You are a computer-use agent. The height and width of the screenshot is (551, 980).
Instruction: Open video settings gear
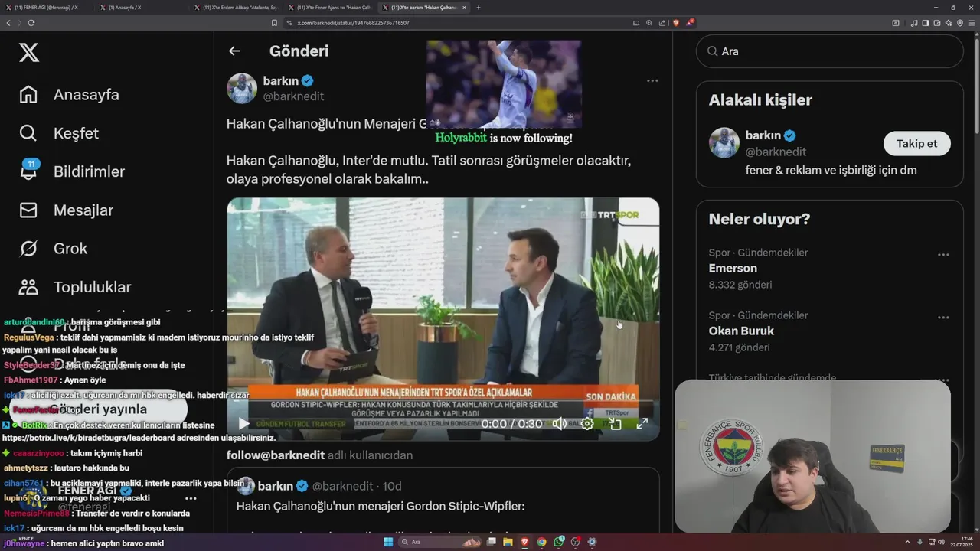587,423
